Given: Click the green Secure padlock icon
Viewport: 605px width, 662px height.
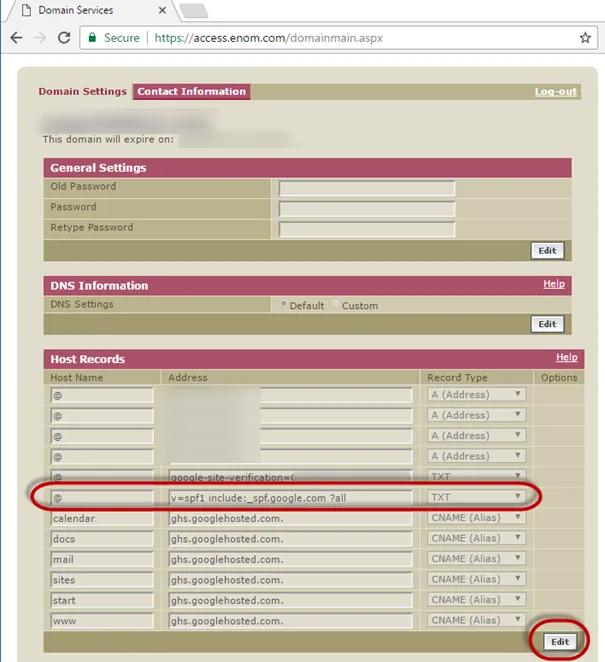Looking at the screenshot, I should pyautogui.click(x=92, y=38).
